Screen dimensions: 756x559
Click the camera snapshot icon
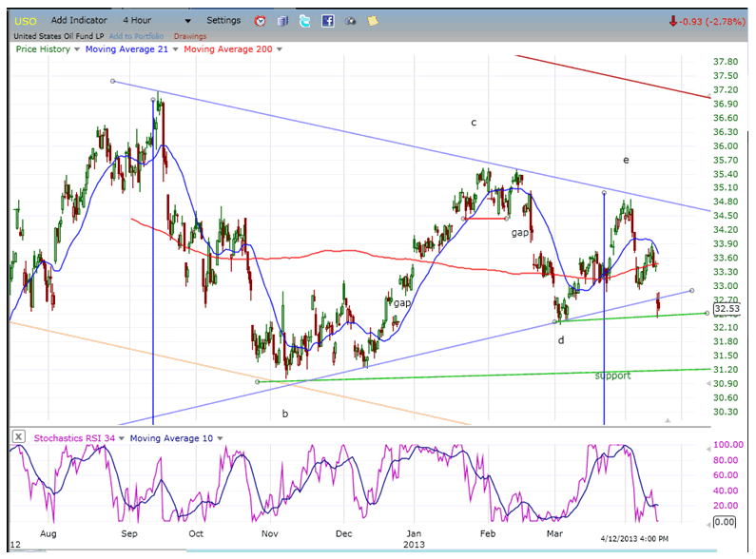pos(350,20)
